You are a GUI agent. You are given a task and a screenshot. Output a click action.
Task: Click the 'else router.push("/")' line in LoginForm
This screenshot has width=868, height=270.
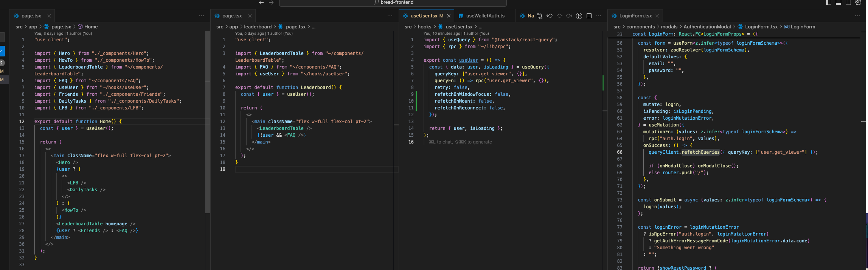click(679, 173)
